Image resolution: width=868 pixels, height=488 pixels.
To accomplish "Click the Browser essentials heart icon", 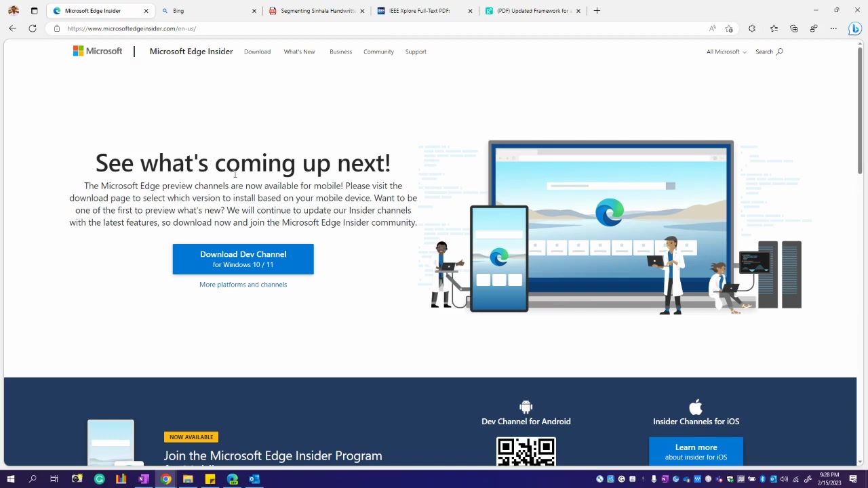I will click(753, 28).
